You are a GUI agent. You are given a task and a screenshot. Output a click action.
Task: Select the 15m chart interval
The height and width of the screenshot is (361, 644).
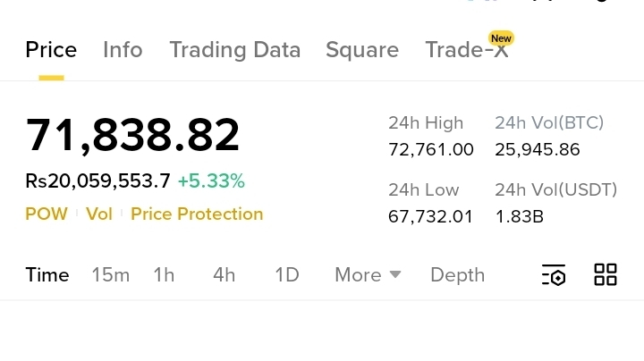(x=111, y=275)
